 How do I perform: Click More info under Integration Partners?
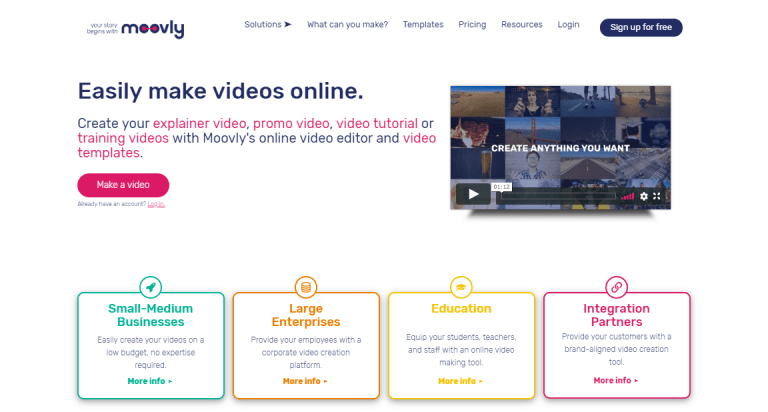click(615, 381)
